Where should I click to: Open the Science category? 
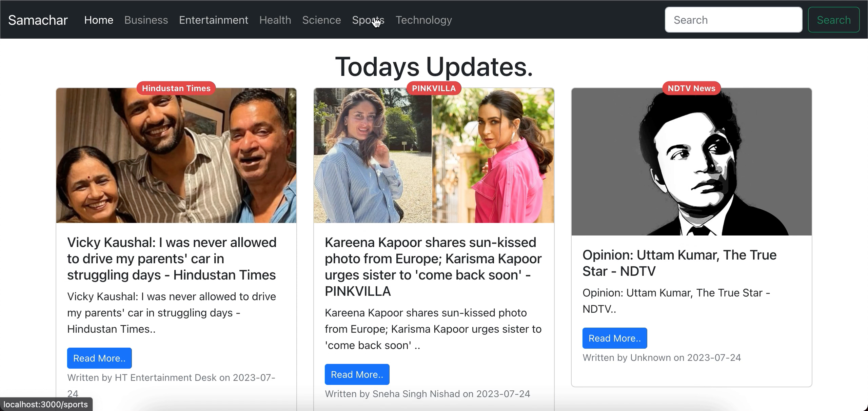(321, 20)
